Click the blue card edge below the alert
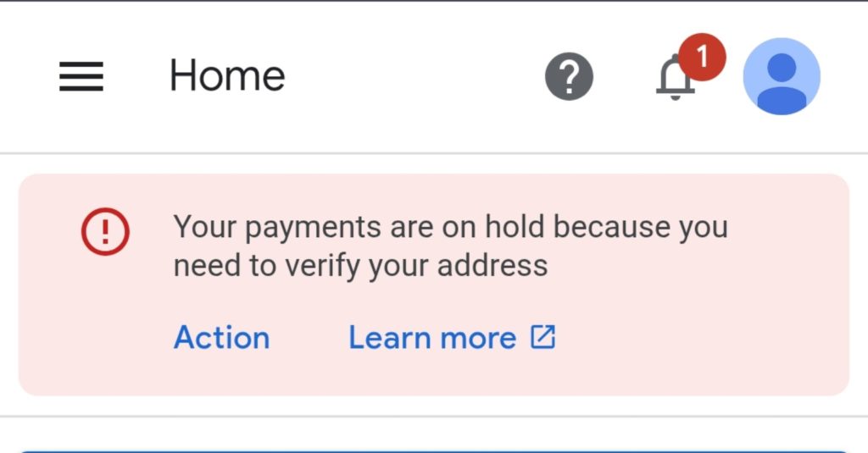 click(x=433, y=450)
